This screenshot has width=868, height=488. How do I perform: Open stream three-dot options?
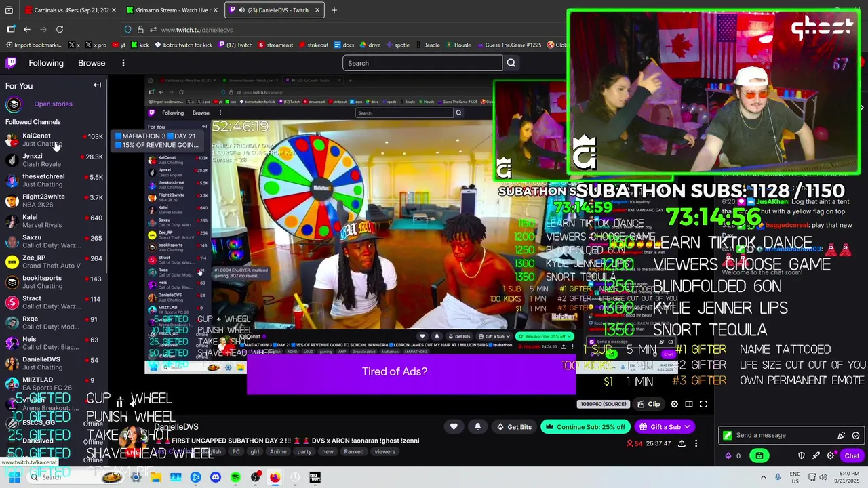click(x=696, y=443)
